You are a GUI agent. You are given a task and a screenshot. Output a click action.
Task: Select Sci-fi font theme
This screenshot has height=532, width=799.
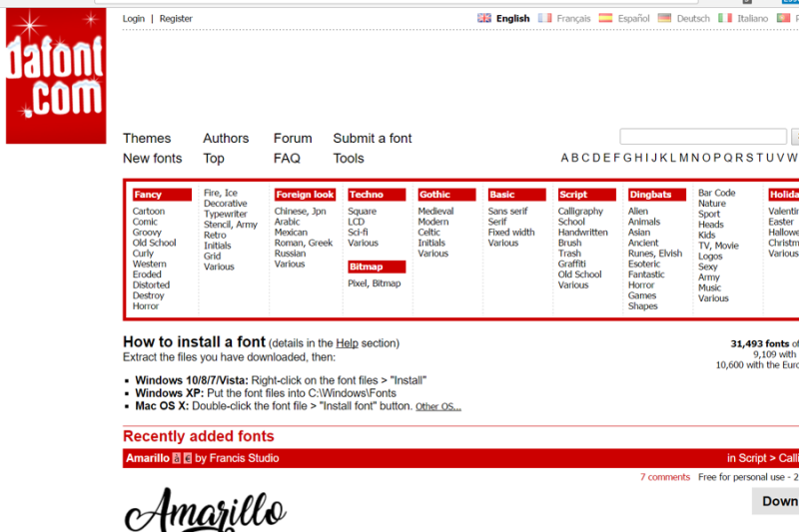point(358,233)
